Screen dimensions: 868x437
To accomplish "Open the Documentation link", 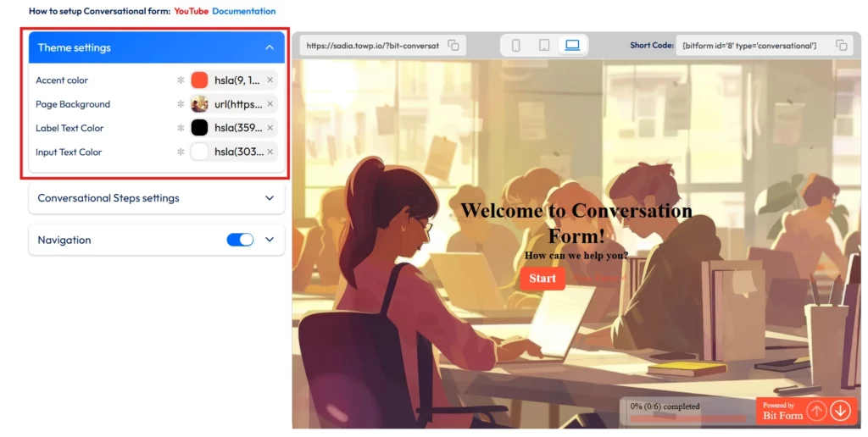I will coord(243,11).
